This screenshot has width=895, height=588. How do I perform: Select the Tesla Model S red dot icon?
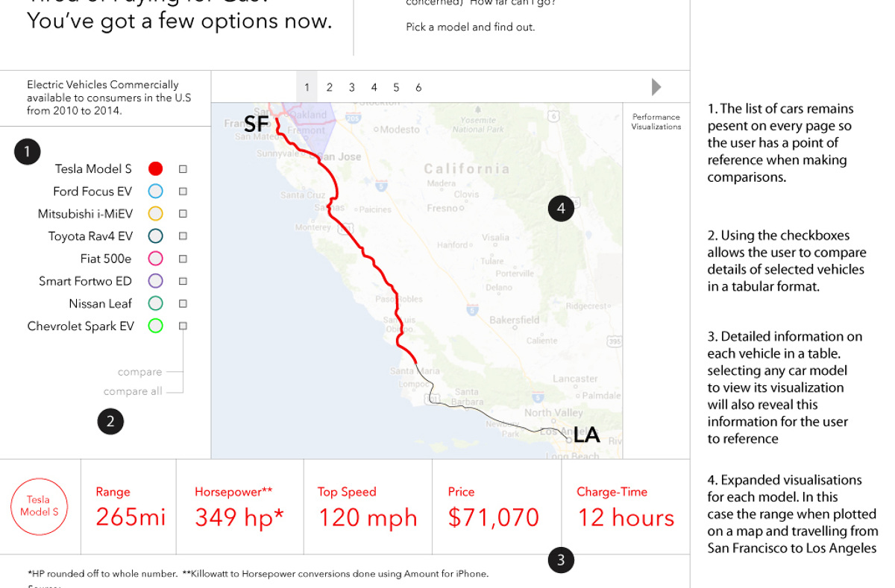pyautogui.click(x=155, y=168)
